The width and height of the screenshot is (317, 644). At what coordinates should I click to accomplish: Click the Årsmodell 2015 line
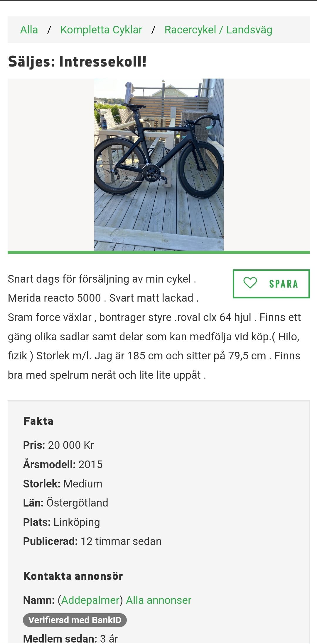63,464
